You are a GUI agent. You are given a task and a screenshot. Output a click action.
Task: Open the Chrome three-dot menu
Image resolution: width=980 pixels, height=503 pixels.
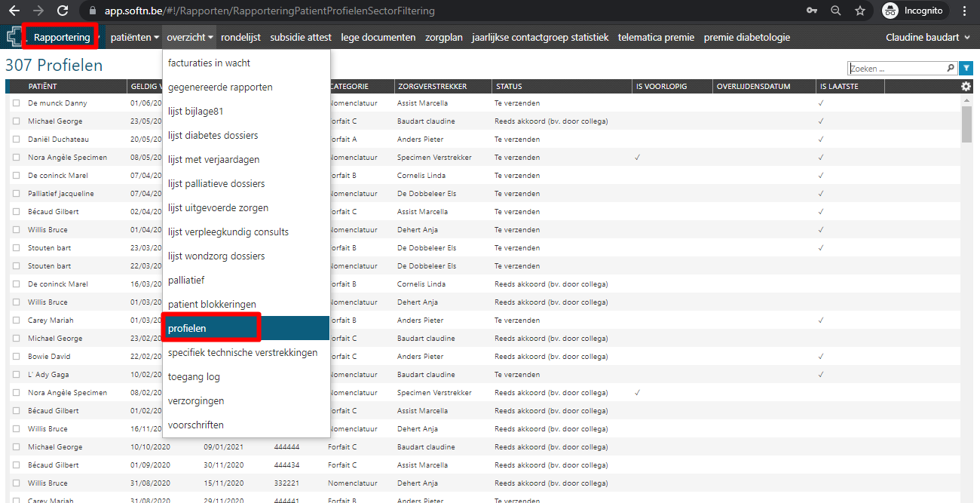(965, 11)
